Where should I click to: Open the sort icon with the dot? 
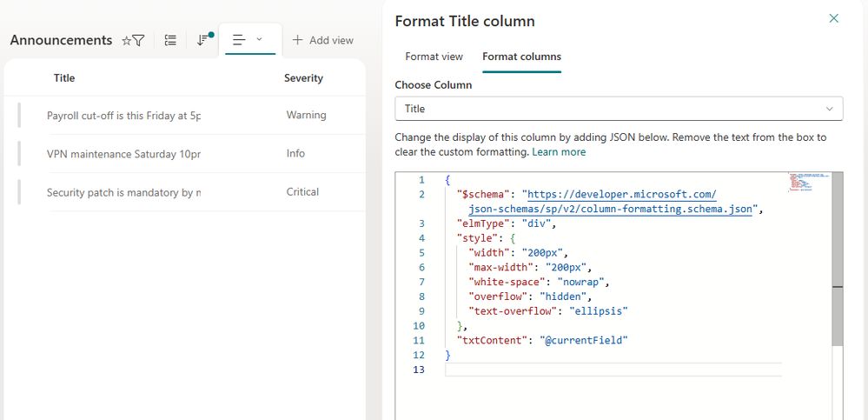point(204,39)
